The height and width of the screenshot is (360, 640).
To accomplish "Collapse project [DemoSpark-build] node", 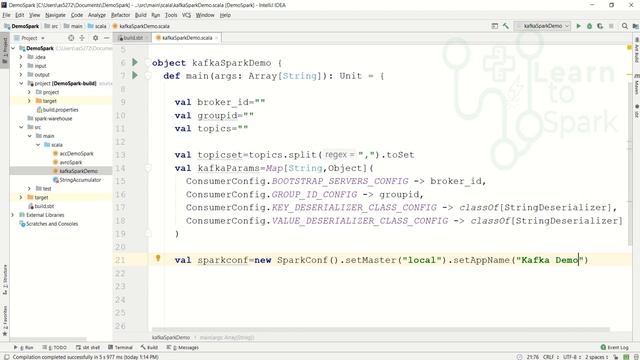I will 21,83.
